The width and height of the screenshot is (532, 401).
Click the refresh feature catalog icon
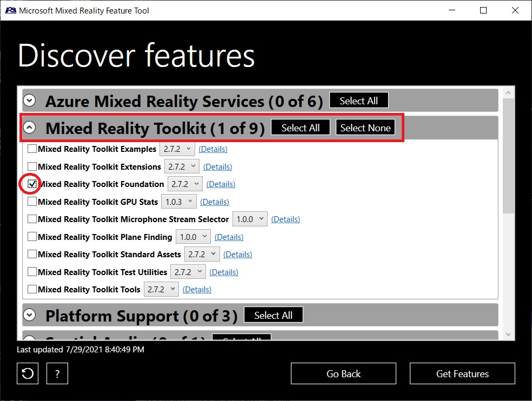(x=28, y=373)
